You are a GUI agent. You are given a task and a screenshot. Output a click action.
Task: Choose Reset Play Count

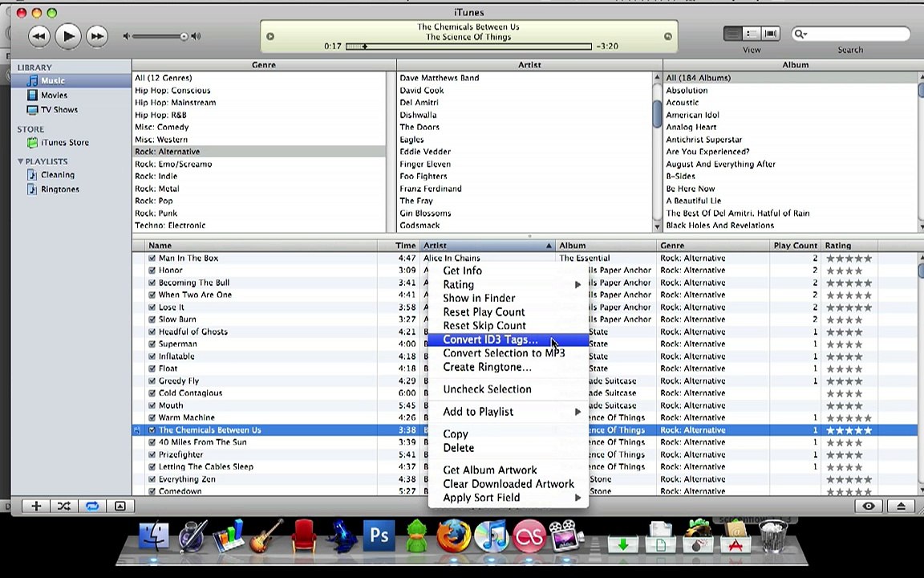coord(508,312)
